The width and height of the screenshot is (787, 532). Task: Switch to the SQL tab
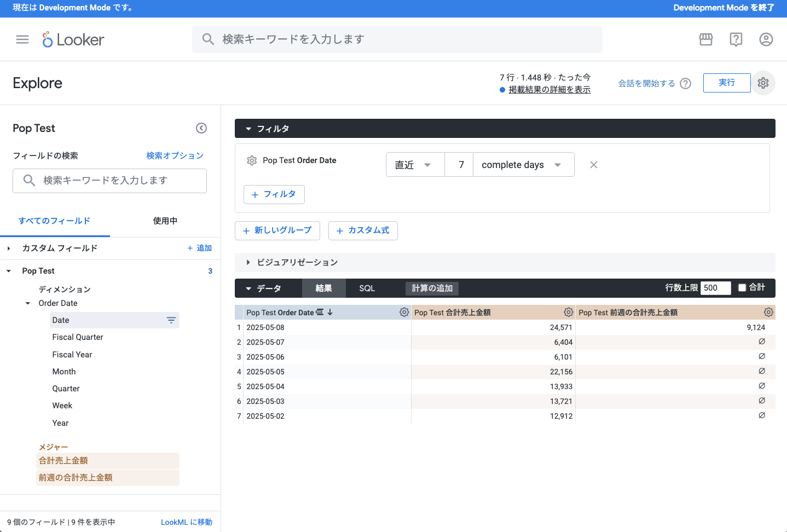pyautogui.click(x=367, y=288)
